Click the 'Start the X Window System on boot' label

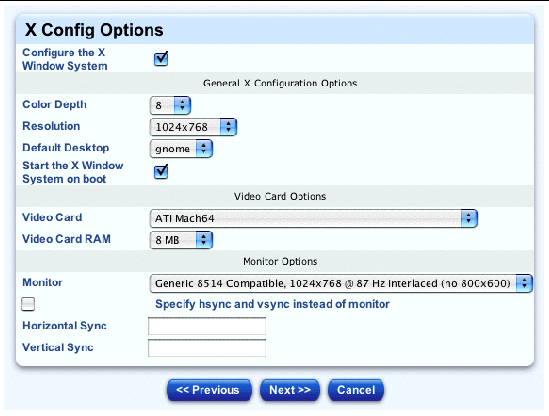pos(72,172)
